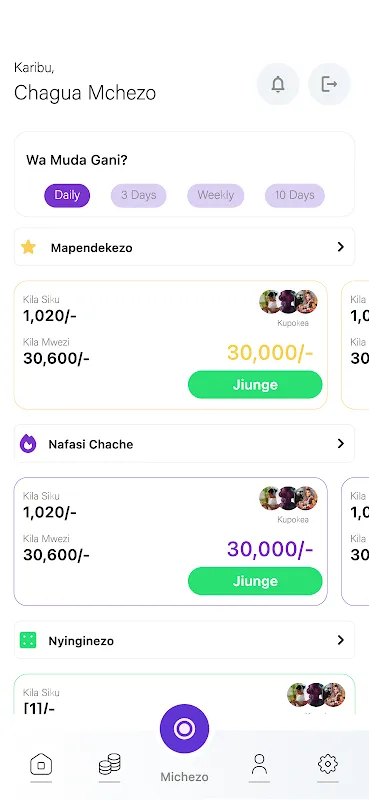Expand Nyinginezo section chevron
The image size is (369, 800).
341,640
